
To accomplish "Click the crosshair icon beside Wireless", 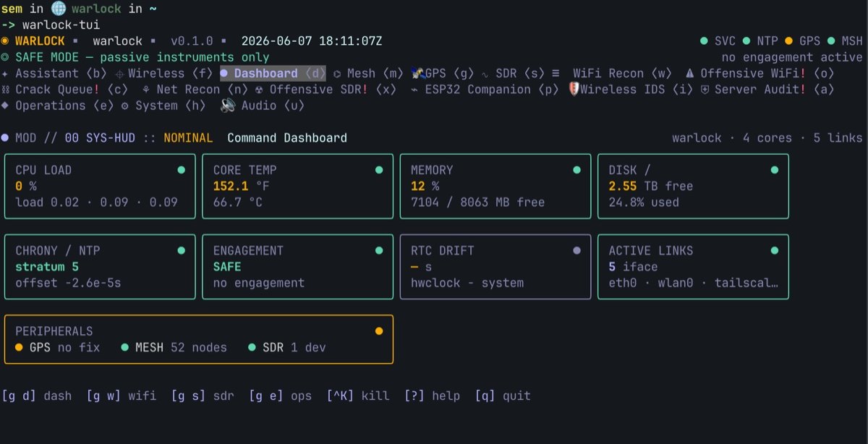I will (119, 74).
